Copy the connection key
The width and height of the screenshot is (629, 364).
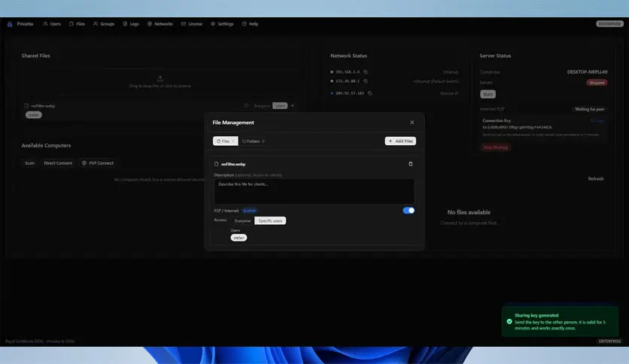[597, 120]
